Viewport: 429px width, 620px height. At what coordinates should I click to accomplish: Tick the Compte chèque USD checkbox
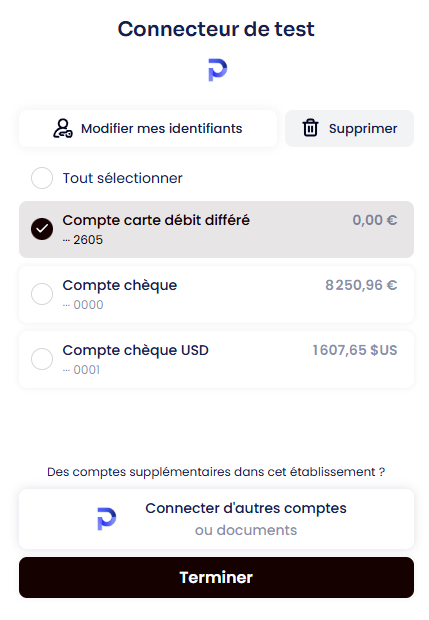coord(42,359)
